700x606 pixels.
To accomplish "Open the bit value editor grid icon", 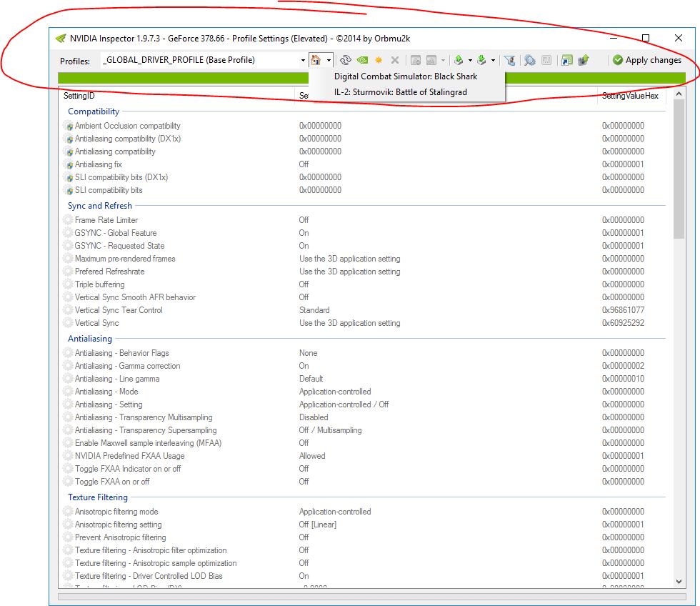I will point(546,60).
